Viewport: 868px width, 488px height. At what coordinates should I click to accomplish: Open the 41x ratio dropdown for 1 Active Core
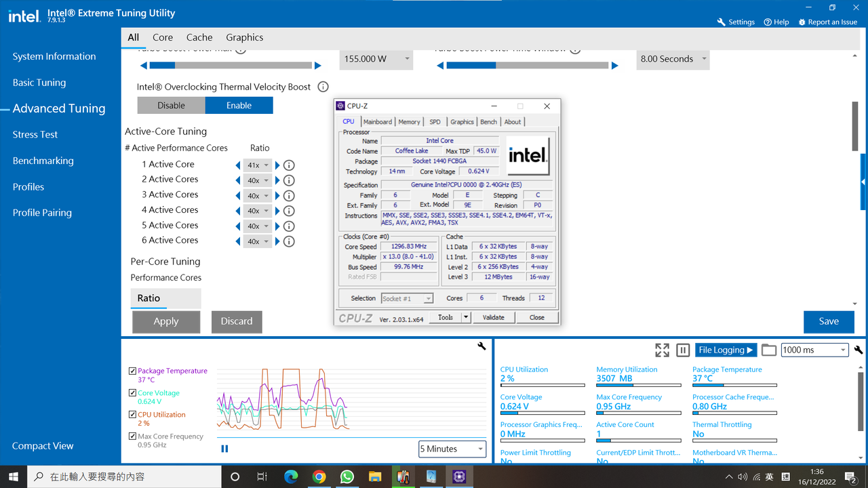(258, 165)
